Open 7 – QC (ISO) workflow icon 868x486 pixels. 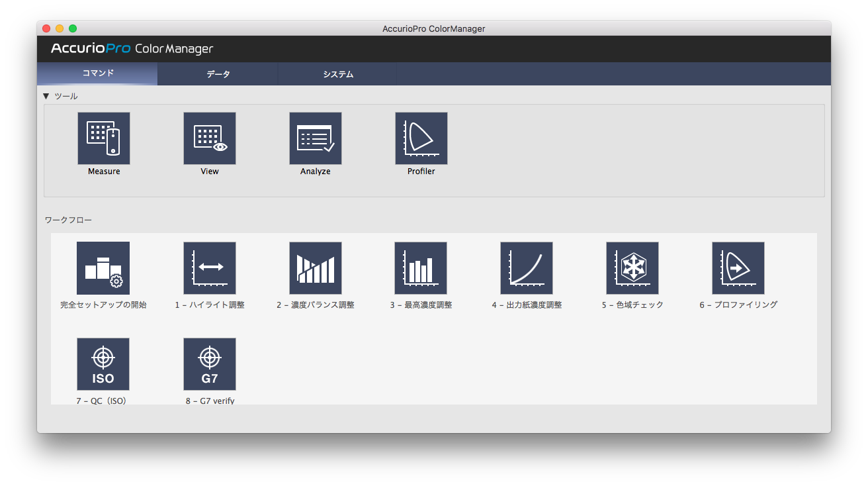coord(103,364)
